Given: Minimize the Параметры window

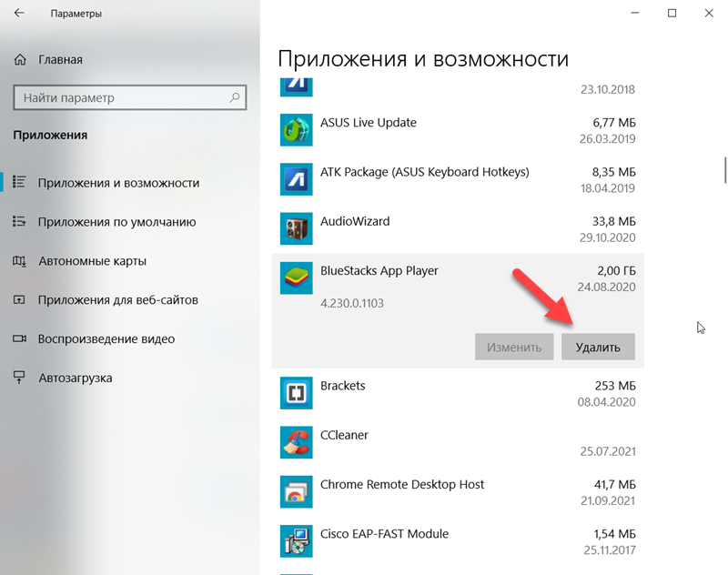Looking at the screenshot, I should click(x=635, y=13).
